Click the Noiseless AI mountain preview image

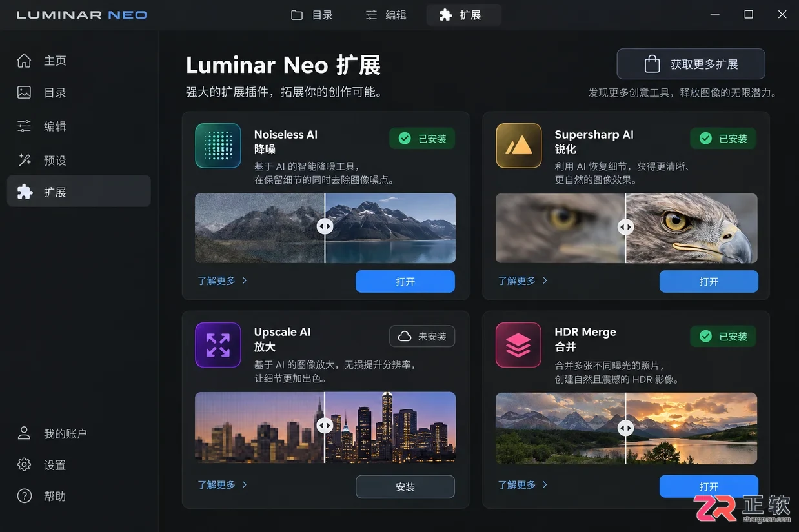325,228
